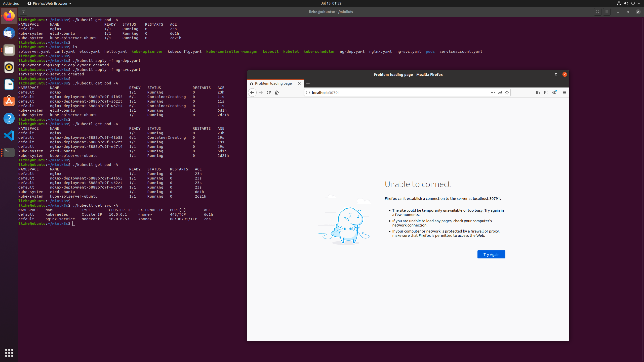Open Visual Studio Code from the dock
The image size is (644, 362).
tap(9, 135)
